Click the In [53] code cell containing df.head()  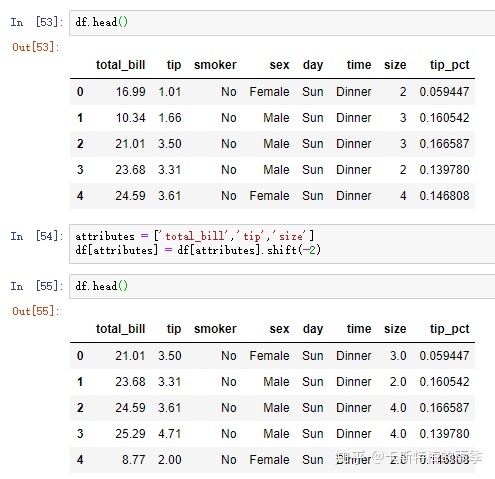tap(282, 23)
